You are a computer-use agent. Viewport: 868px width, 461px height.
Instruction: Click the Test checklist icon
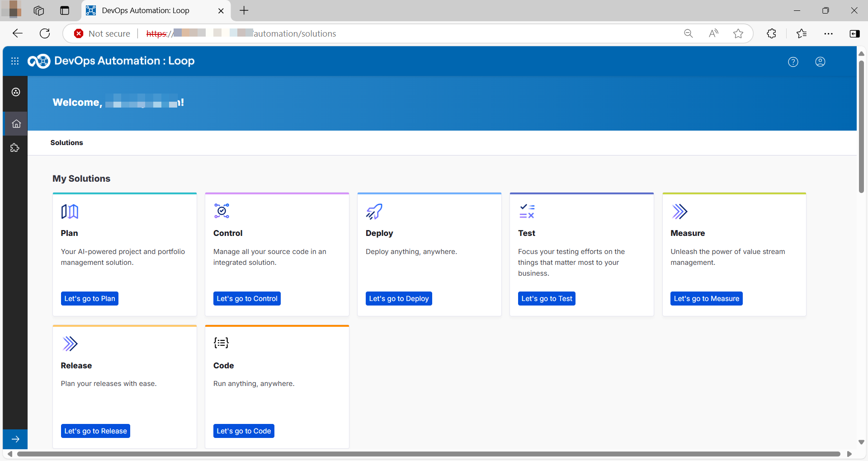coord(527,211)
